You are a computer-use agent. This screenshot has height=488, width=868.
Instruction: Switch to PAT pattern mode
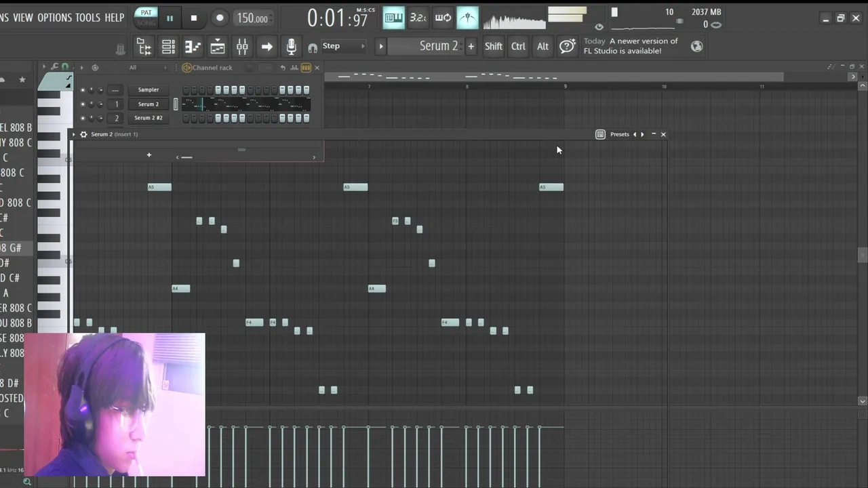(x=146, y=13)
